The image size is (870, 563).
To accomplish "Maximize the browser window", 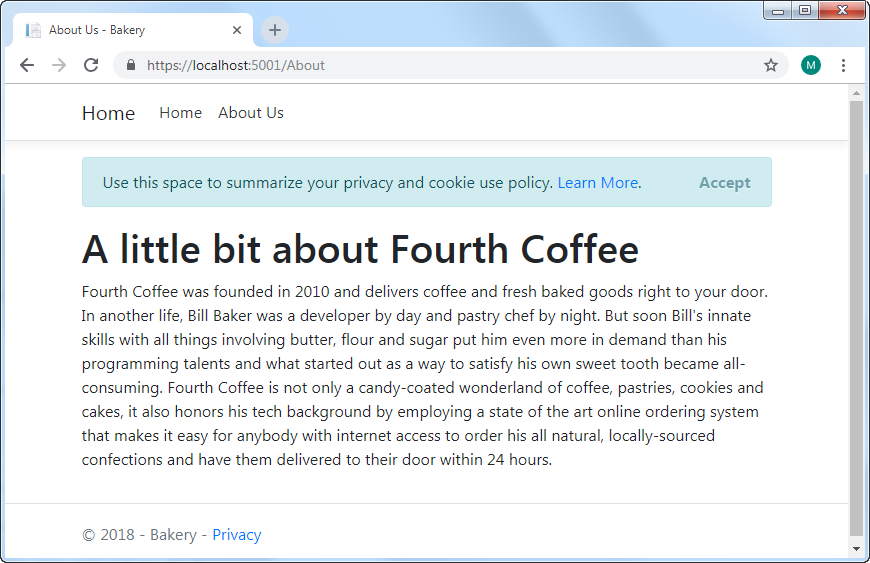I will point(805,11).
